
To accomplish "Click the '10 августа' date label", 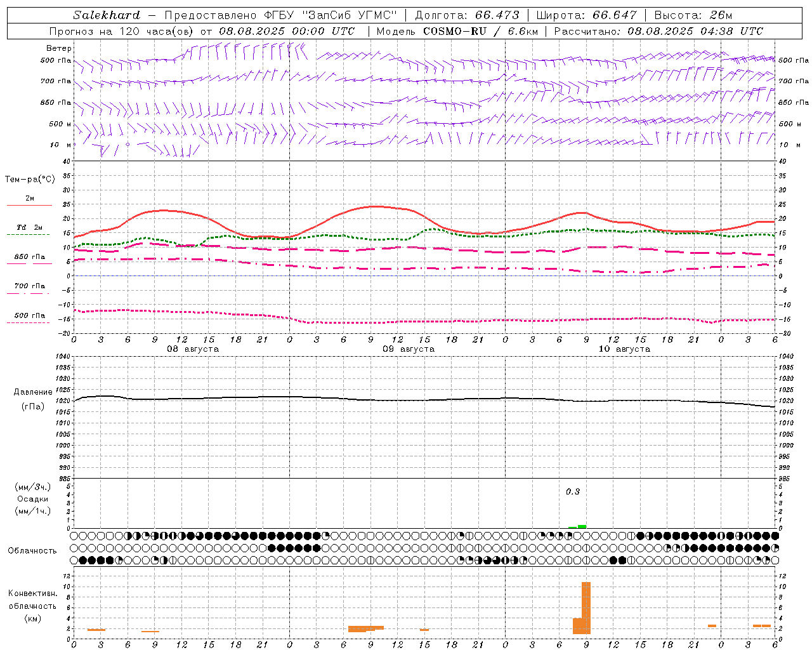I will [624, 349].
